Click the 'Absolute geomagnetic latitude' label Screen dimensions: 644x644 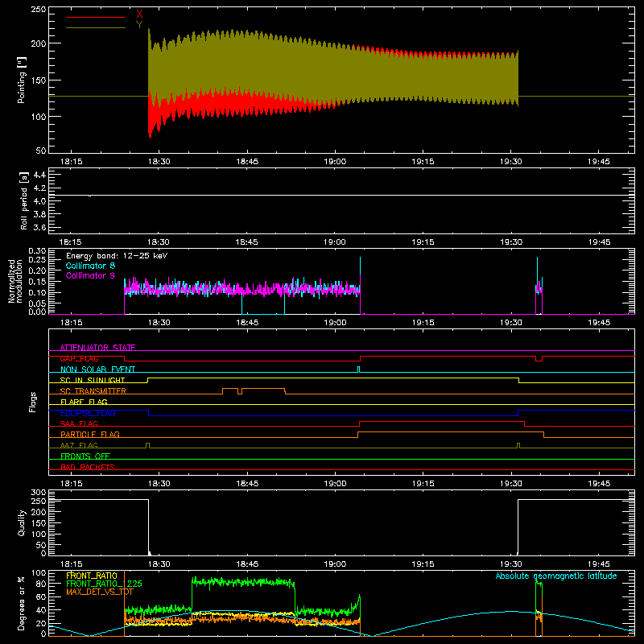(x=556, y=576)
